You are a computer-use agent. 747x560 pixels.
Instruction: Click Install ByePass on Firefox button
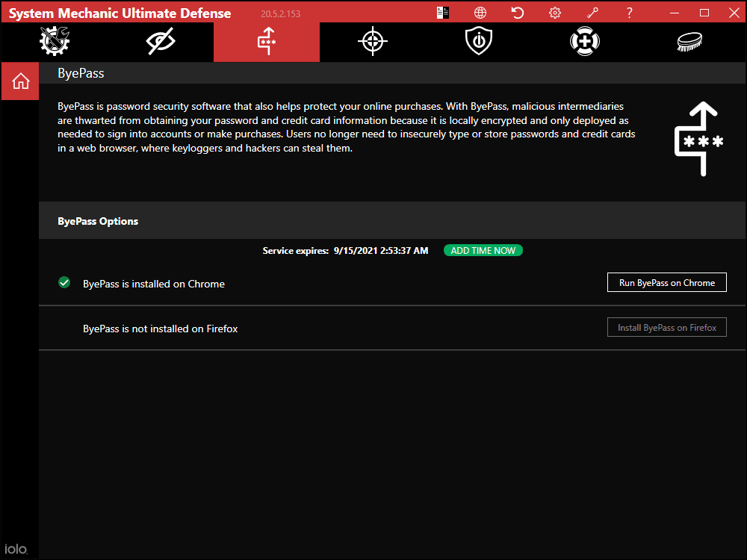pyautogui.click(x=666, y=328)
